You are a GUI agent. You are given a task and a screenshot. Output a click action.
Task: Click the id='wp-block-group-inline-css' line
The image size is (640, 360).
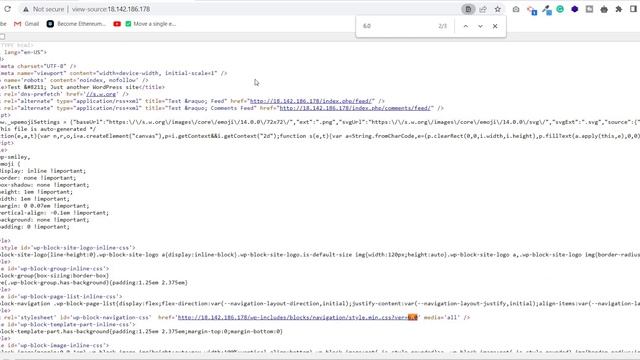[x=55, y=269]
